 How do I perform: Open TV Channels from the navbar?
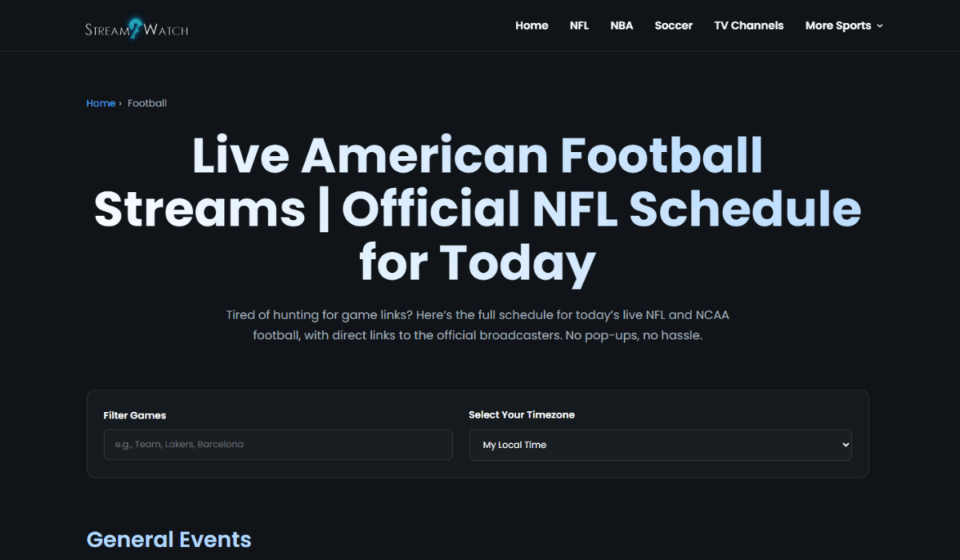pyautogui.click(x=749, y=26)
